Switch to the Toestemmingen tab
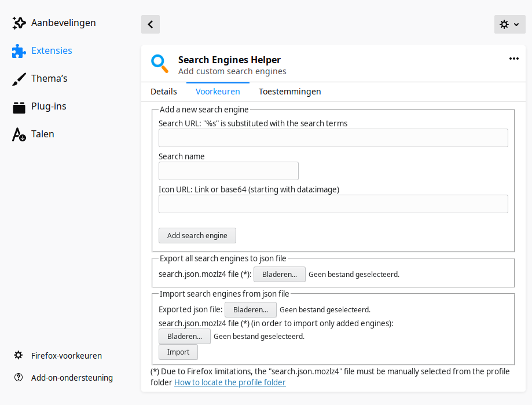532x405 pixels. click(289, 92)
